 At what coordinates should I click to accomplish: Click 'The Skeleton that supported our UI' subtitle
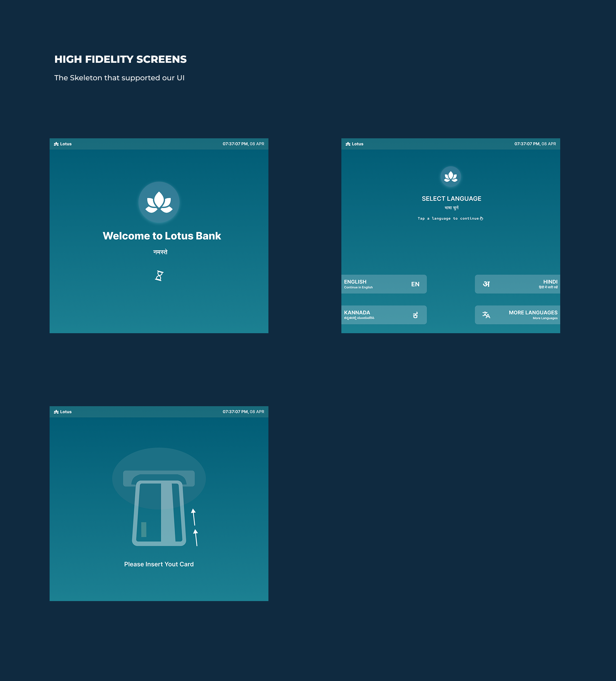click(x=119, y=78)
